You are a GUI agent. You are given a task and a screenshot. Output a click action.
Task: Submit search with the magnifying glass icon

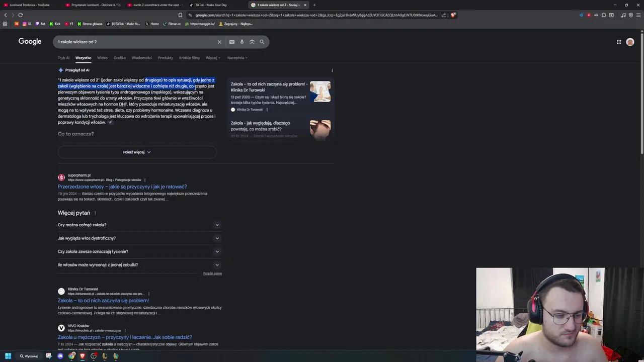262,42
